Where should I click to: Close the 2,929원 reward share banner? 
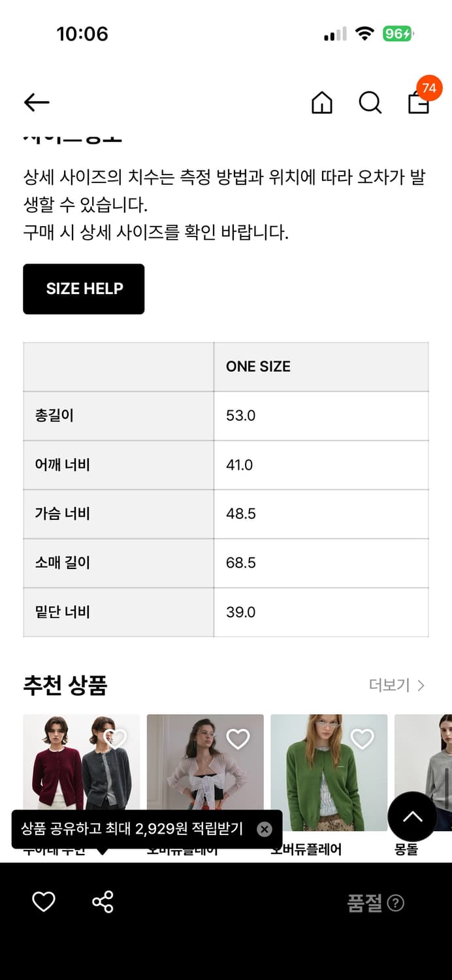pyautogui.click(x=265, y=829)
